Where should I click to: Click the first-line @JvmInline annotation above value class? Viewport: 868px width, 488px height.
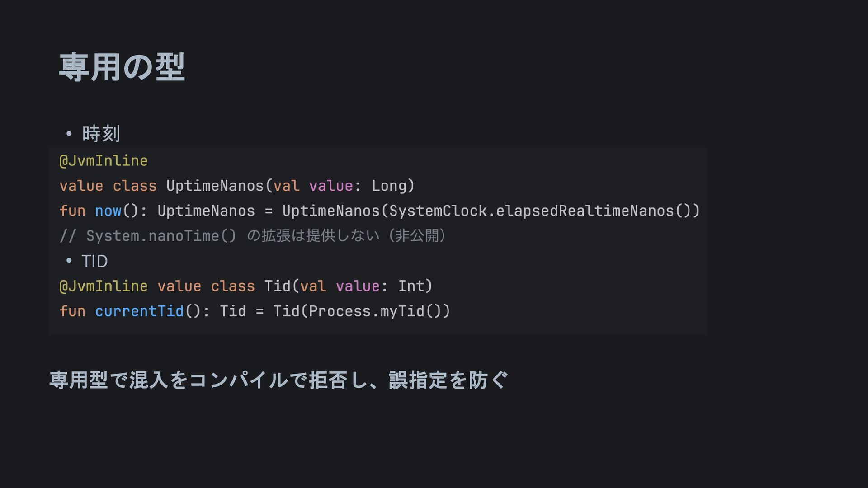(104, 161)
